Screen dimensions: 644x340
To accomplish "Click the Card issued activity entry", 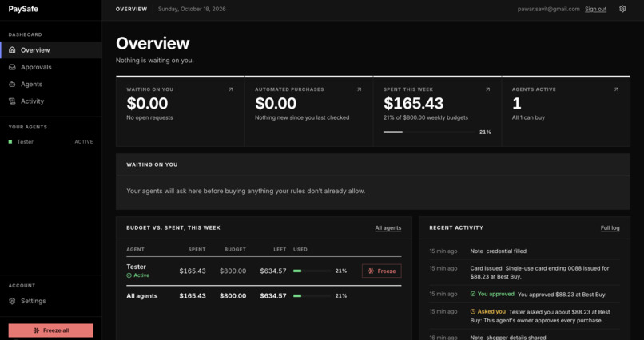I will coord(524,272).
